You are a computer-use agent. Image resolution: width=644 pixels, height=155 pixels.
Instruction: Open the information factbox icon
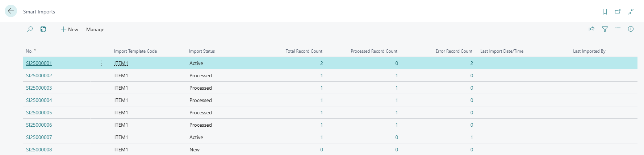point(631,29)
